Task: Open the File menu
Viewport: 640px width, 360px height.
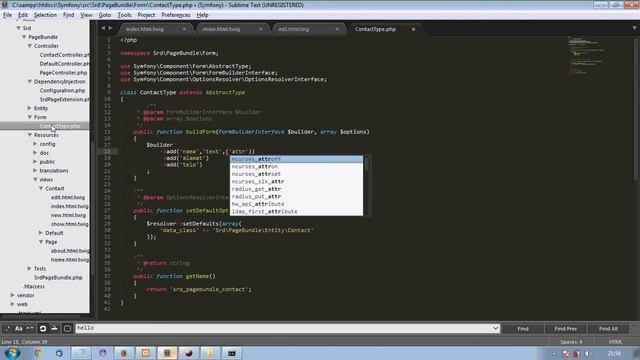Action: click(x=7, y=15)
